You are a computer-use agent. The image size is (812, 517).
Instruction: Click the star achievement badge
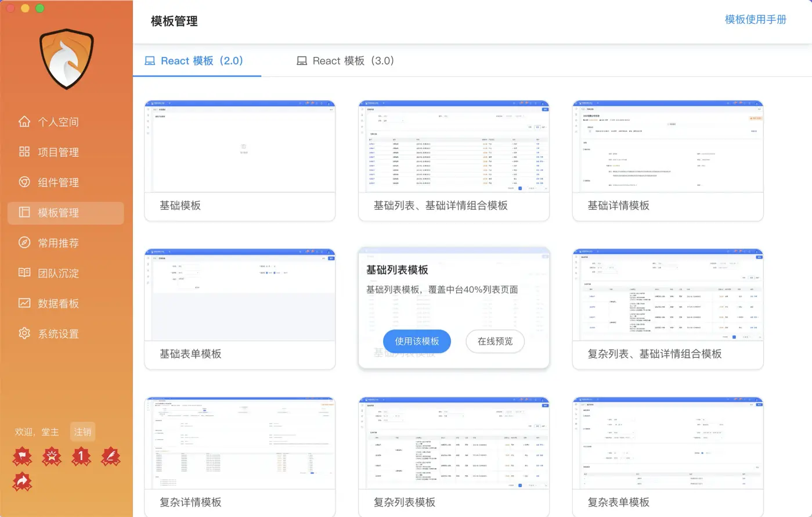click(52, 457)
